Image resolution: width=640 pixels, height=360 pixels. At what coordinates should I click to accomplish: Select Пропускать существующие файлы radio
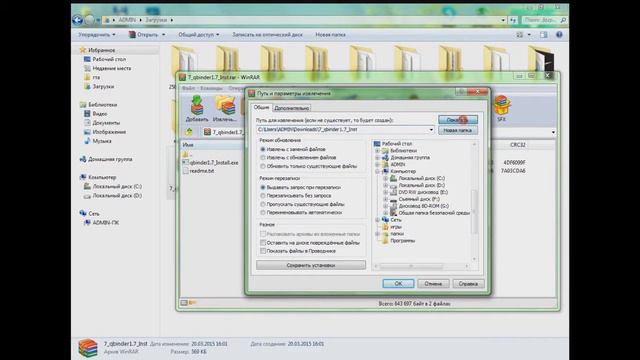(x=263, y=204)
